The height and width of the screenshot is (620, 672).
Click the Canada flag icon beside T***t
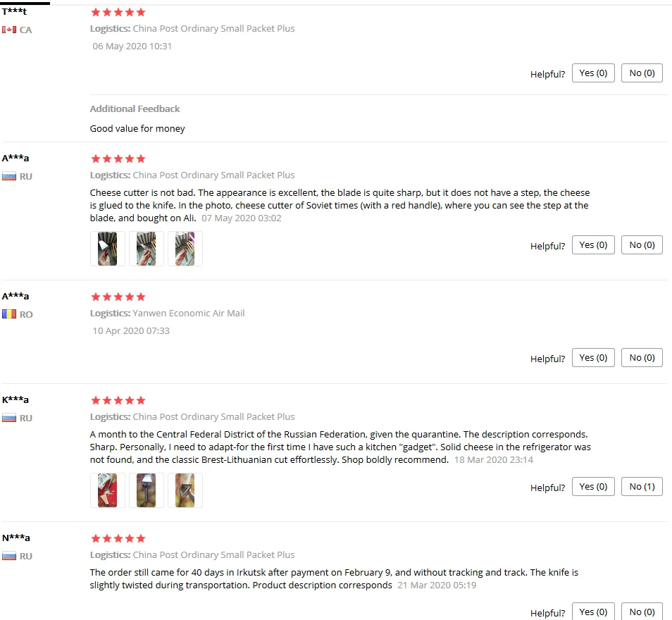click(x=9, y=30)
